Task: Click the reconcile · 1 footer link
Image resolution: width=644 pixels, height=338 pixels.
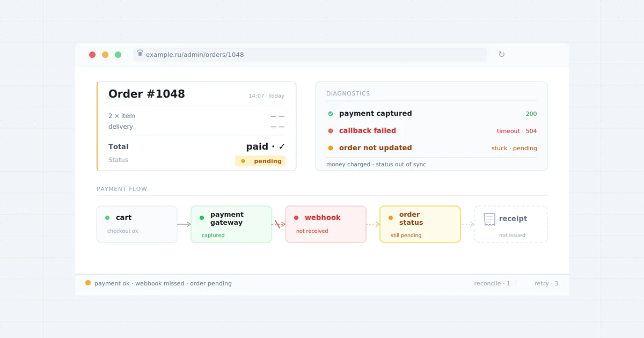Action: pos(492,283)
